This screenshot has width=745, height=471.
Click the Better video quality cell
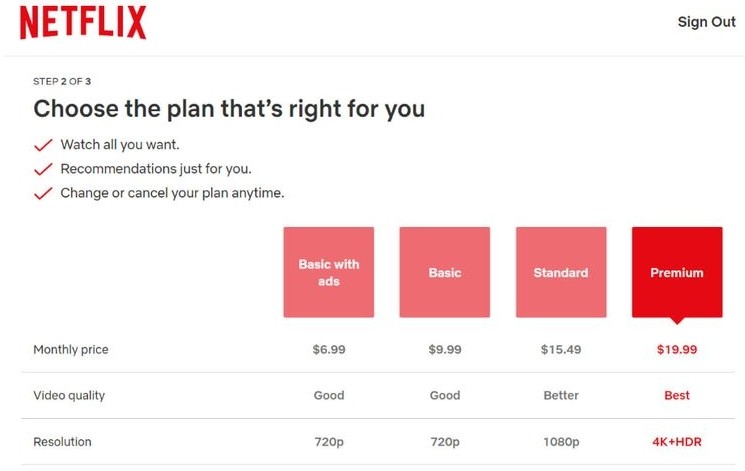click(x=561, y=395)
